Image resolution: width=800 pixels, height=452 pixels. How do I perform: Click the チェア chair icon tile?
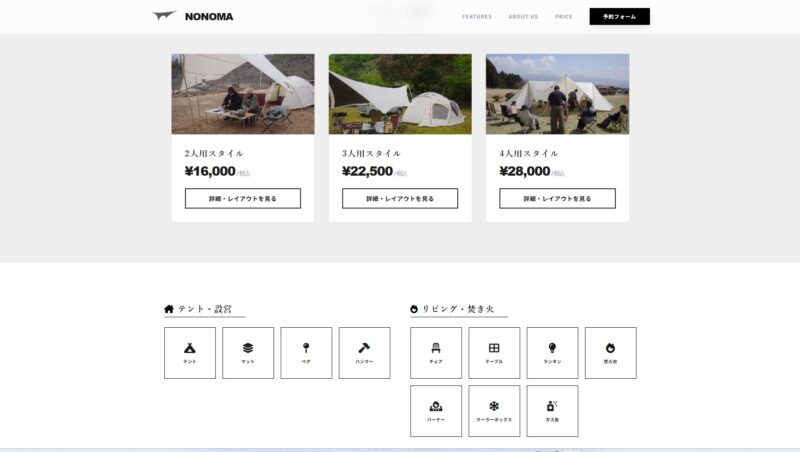[436, 353]
